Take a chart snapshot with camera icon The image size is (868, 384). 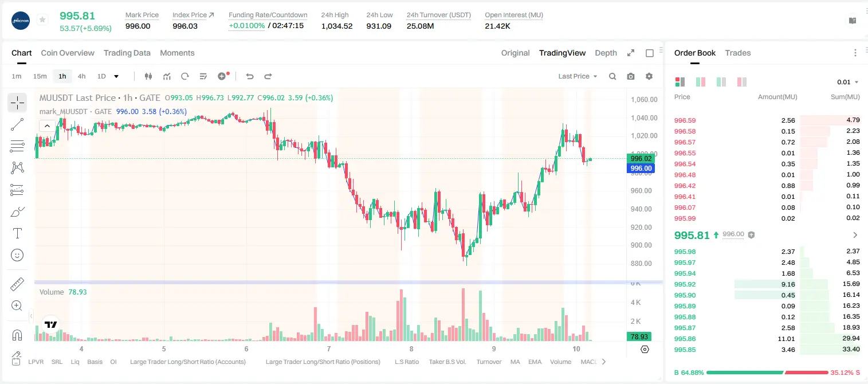[631, 76]
